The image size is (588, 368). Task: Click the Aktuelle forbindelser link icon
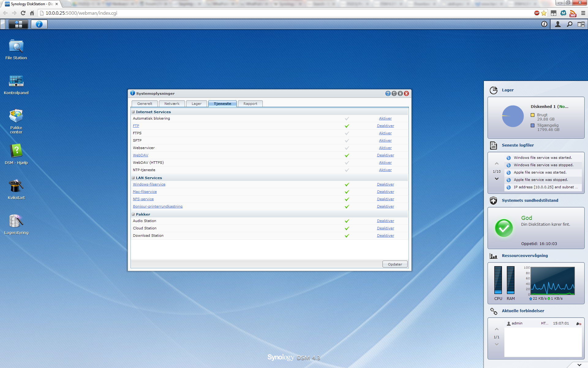point(493,311)
